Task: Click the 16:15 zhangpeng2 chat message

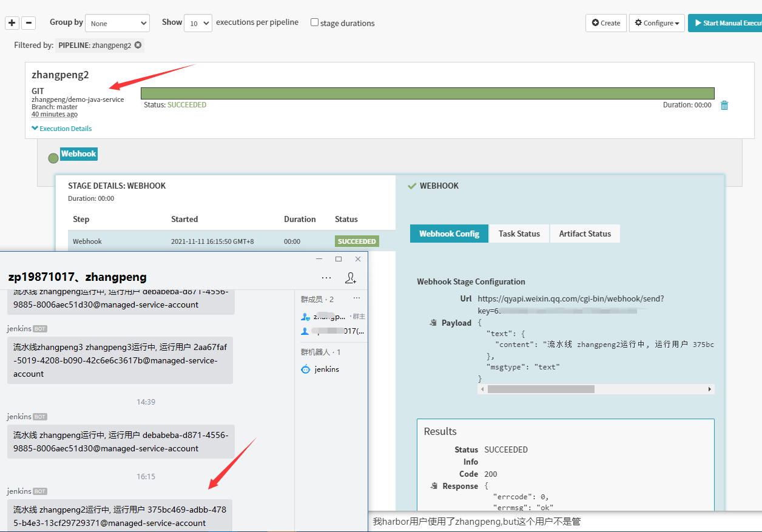Action: coord(120,516)
